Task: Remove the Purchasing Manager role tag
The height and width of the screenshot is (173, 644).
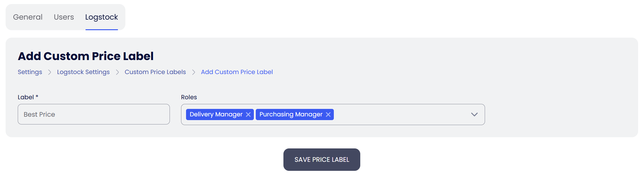Action: tap(328, 115)
